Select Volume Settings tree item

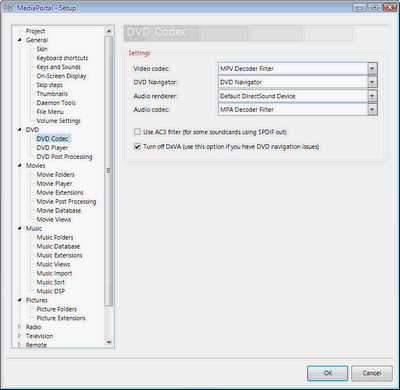point(59,121)
